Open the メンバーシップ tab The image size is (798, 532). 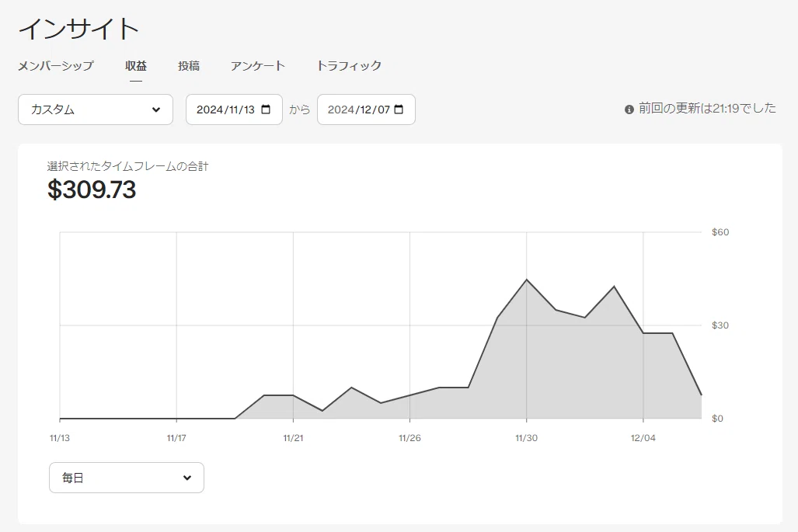point(56,65)
